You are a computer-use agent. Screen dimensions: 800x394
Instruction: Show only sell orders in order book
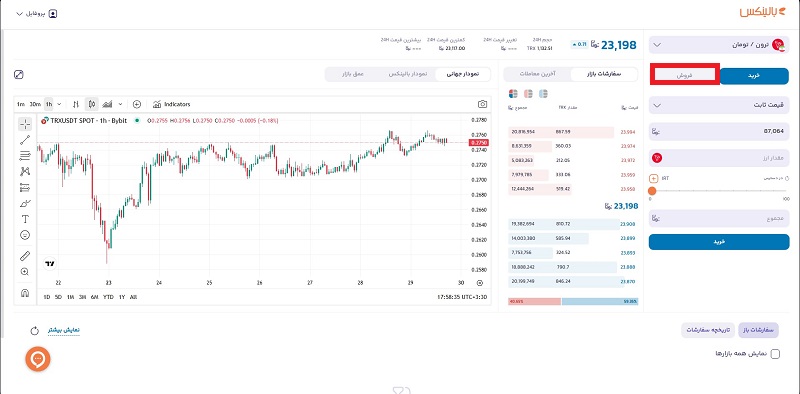529,94
